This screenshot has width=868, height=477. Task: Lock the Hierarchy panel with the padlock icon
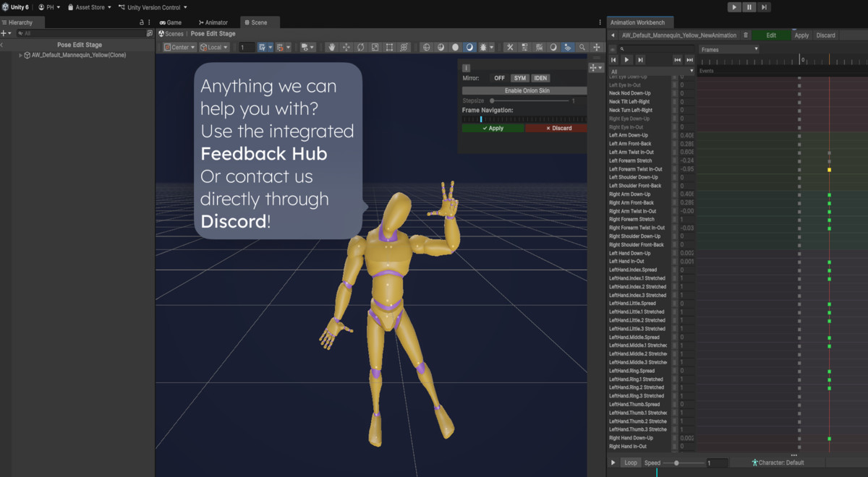[x=141, y=22]
